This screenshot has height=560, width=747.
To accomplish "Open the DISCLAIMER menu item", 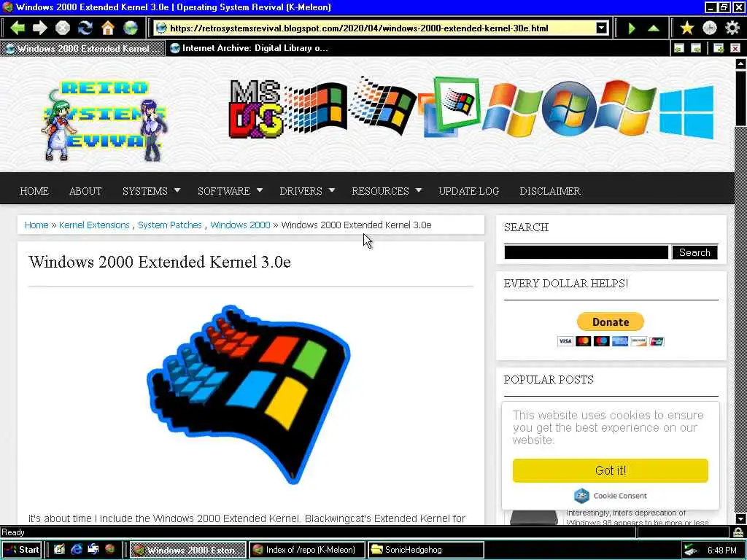I will click(x=550, y=191).
